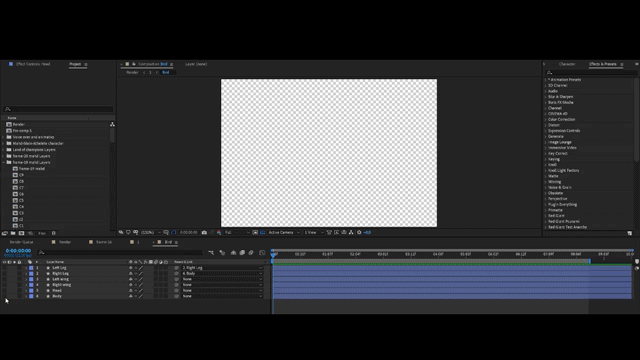
Task: Toggle visibility of the Right Leg layer
Action: (x=4, y=273)
